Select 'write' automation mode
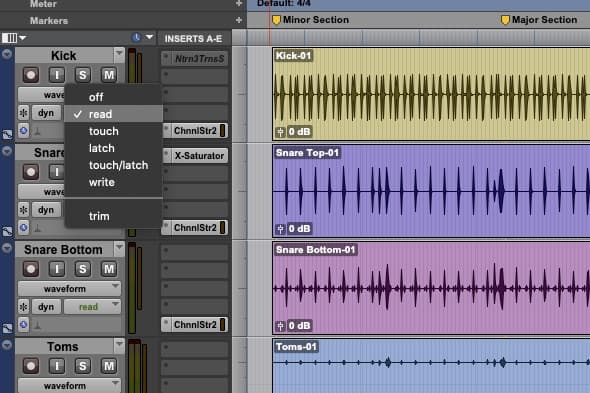 114,182
